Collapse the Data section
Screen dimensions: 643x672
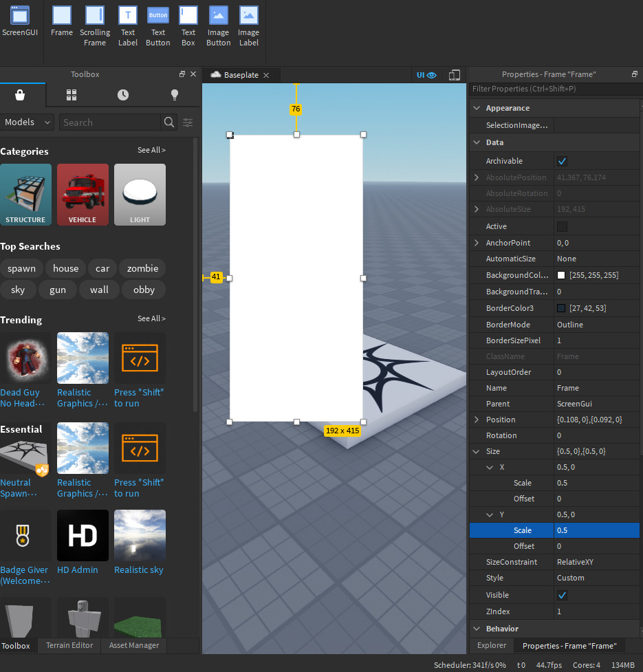click(477, 142)
